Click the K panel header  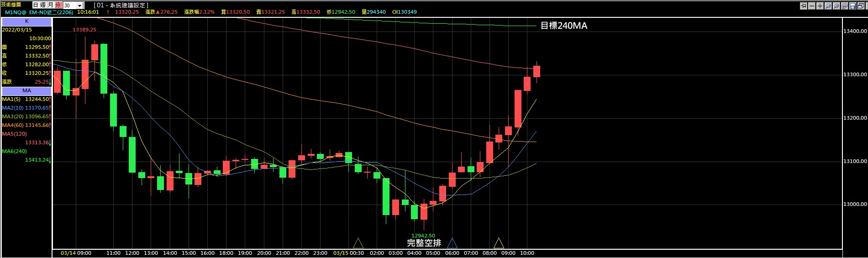(x=26, y=21)
